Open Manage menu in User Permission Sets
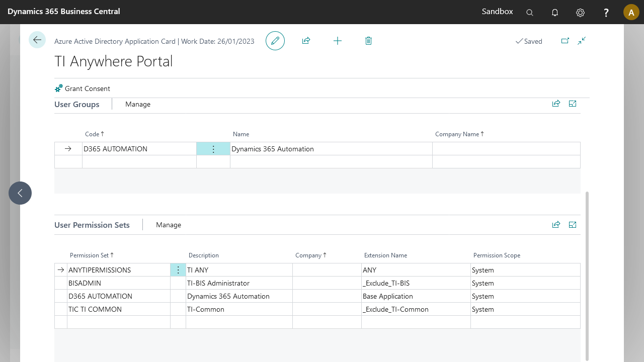 pyautogui.click(x=169, y=225)
